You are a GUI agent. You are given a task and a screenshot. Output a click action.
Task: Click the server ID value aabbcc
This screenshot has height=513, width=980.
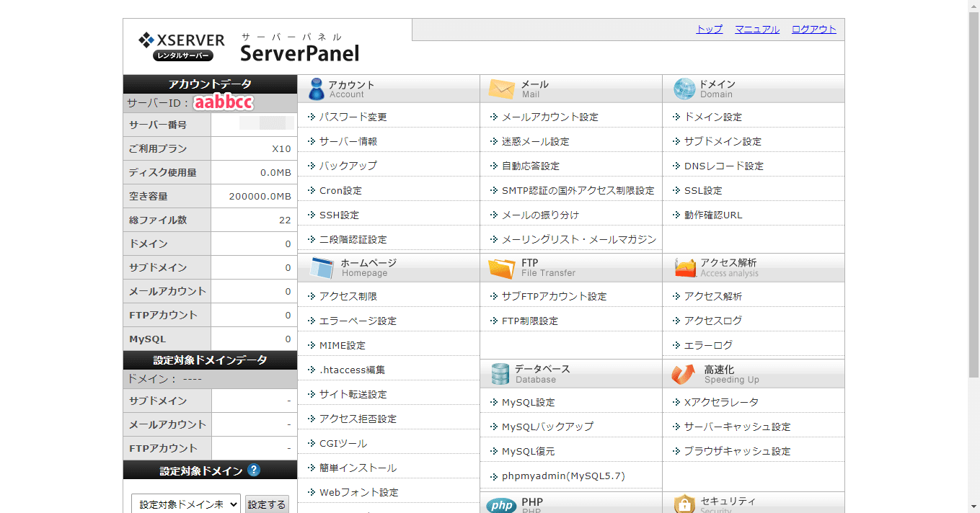[224, 103]
